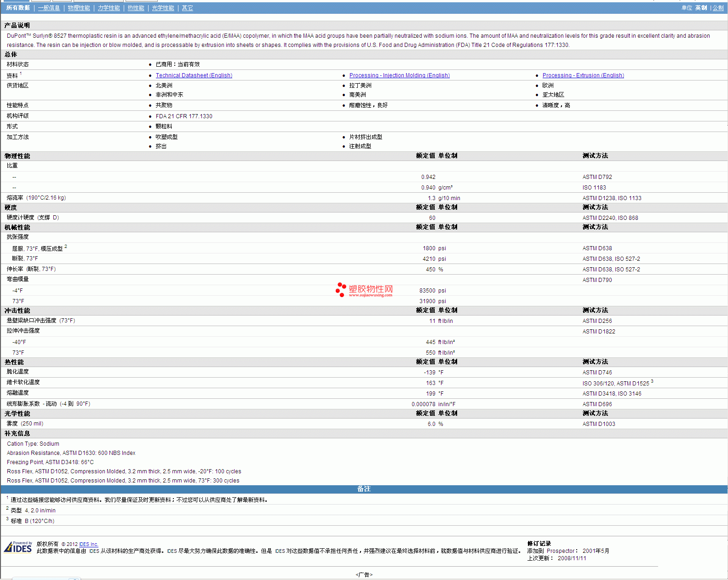Click the 163 °F Vicat softening value
The image size is (728, 580).
435,383
